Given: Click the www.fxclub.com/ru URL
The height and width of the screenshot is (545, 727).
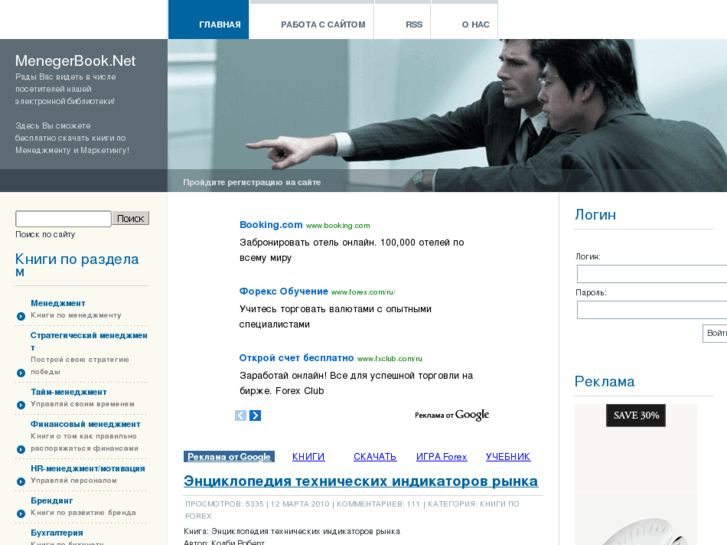Looking at the screenshot, I should (389, 359).
